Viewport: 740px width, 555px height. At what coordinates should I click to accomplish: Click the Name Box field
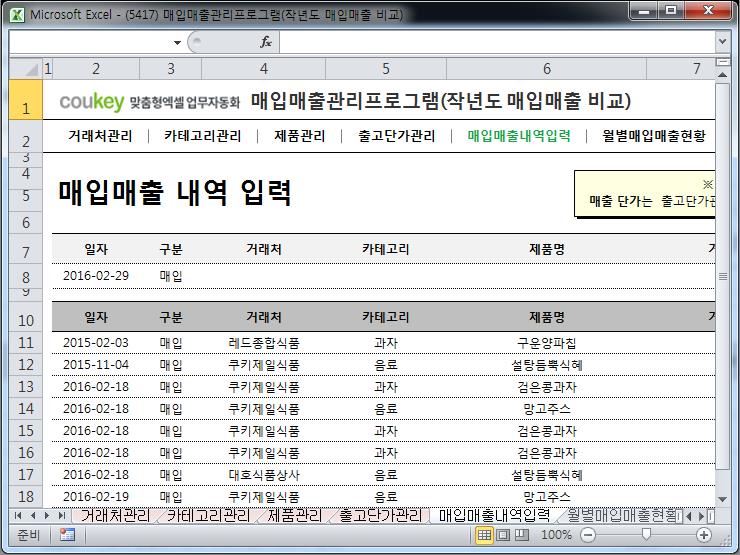click(x=90, y=42)
